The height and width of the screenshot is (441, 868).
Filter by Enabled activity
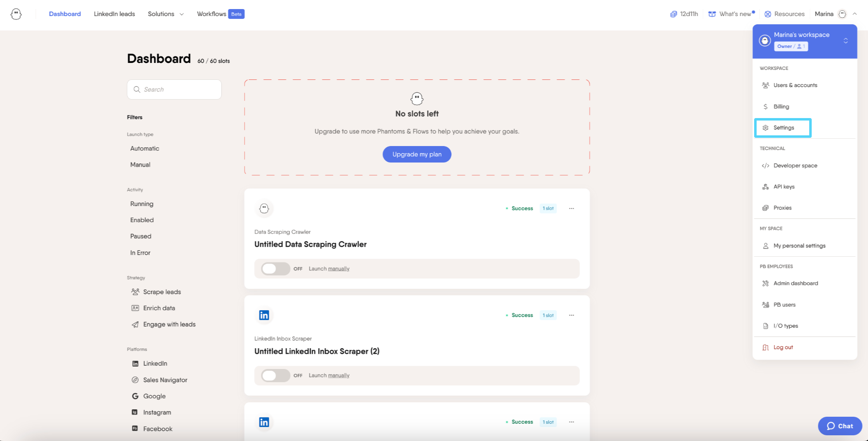pos(142,220)
